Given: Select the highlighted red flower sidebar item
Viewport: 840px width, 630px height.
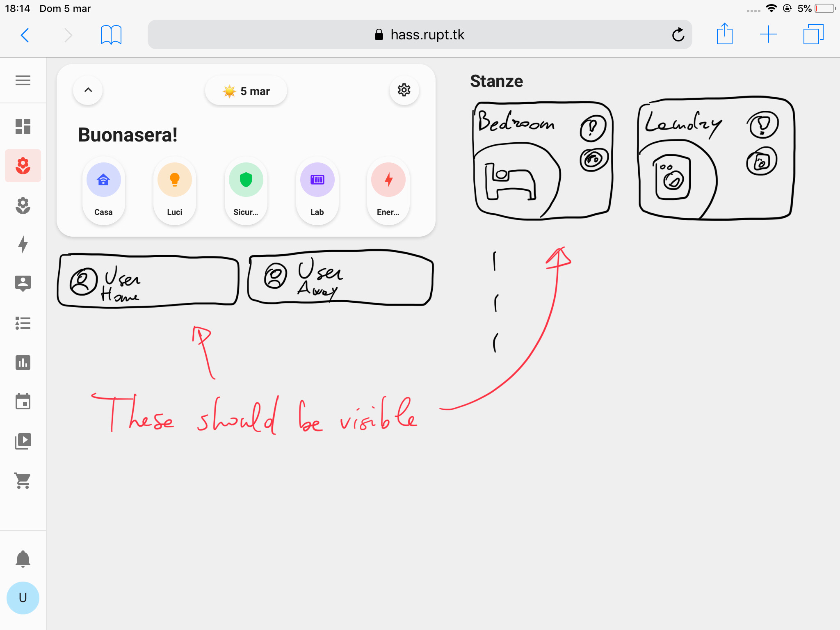Looking at the screenshot, I should (23, 166).
